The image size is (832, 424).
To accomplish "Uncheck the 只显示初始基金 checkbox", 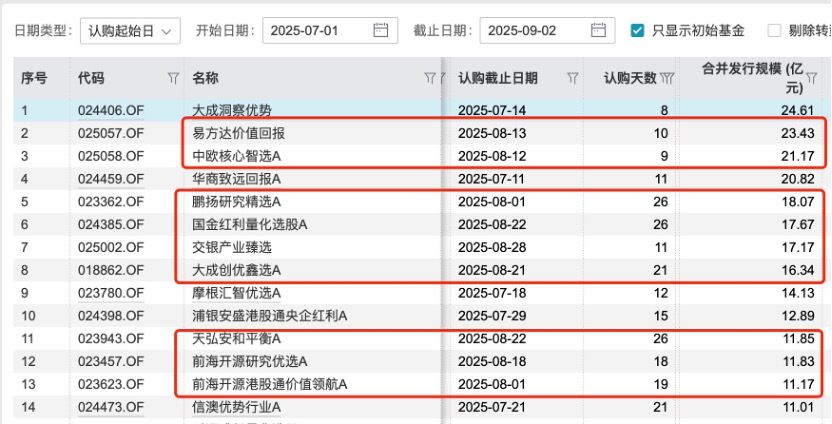I will (637, 30).
